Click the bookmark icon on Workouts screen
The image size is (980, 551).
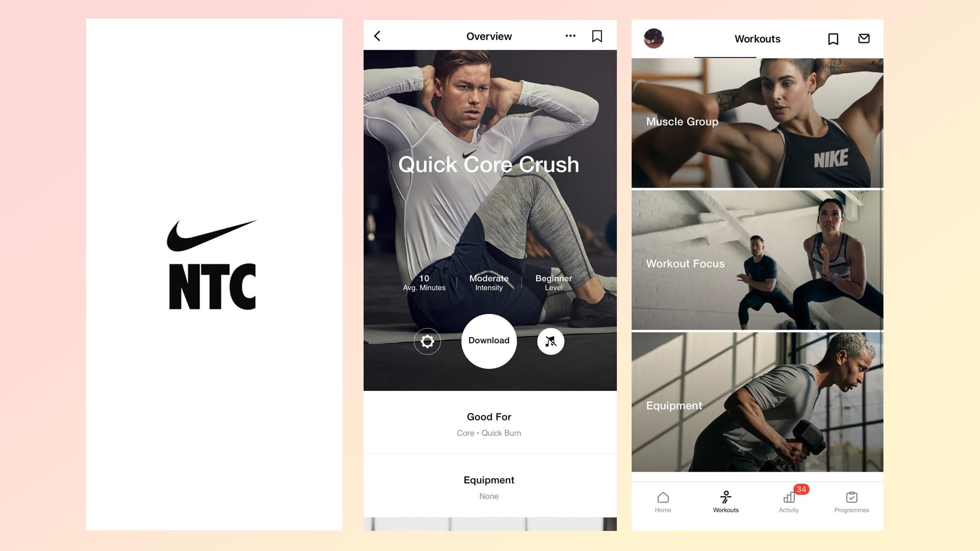pyautogui.click(x=834, y=38)
